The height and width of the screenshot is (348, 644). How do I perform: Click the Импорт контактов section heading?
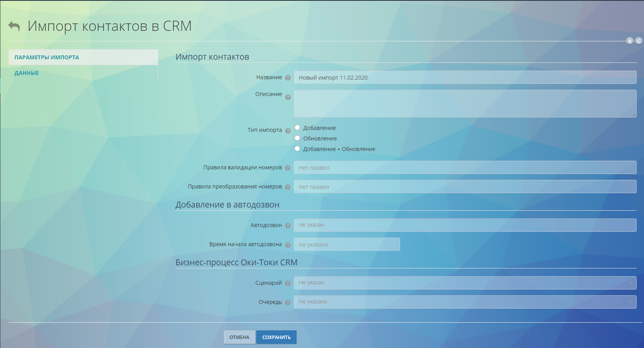coord(212,57)
